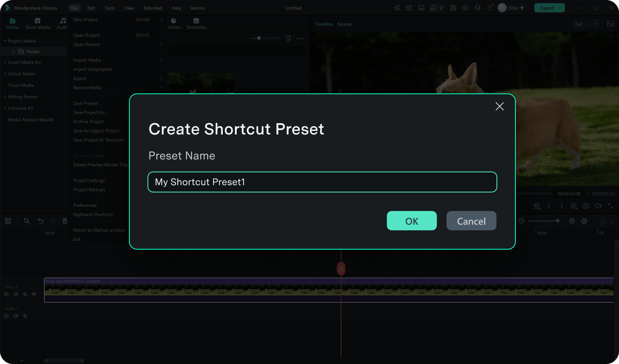
Task: Click the scissors playhead marker on timeline
Action: coord(341,269)
